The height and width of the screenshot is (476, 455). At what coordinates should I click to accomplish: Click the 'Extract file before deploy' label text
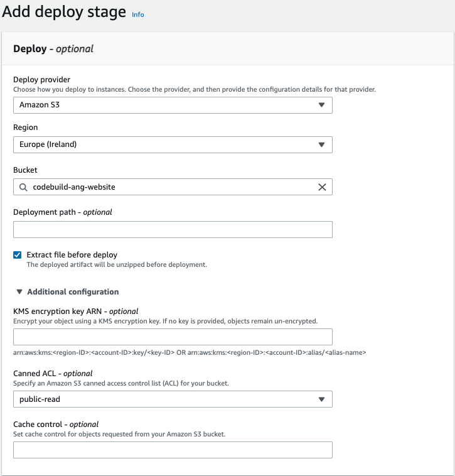pyautogui.click(x=72, y=255)
